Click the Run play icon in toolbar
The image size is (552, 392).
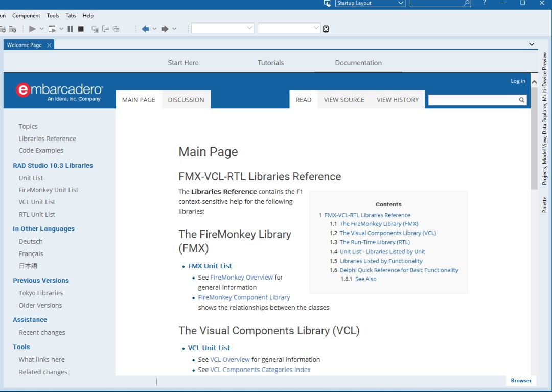tap(32, 29)
